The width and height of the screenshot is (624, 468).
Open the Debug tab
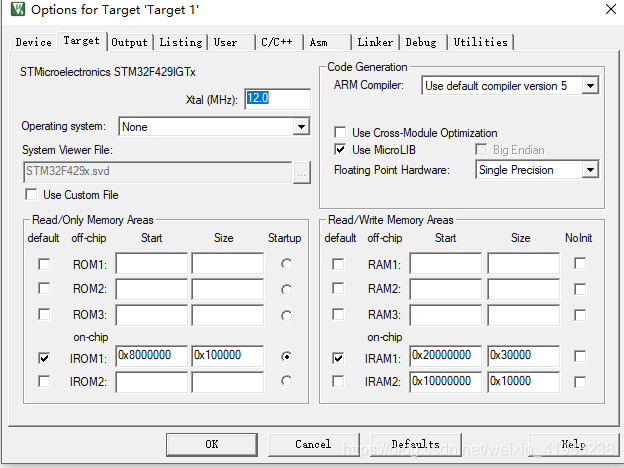click(423, 42)
